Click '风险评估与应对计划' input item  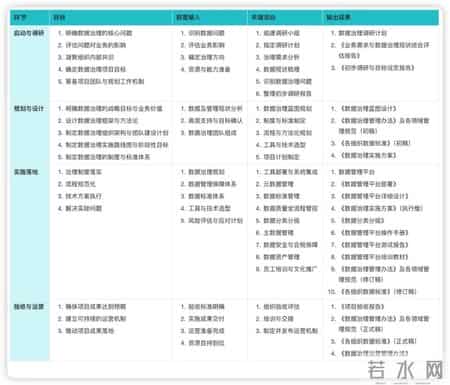click(x=215, y=220)
